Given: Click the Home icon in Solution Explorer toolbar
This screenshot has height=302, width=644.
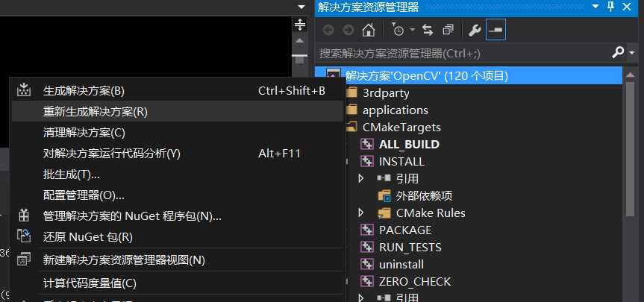Looking at the screenshot, I should [x=369, y=30].
